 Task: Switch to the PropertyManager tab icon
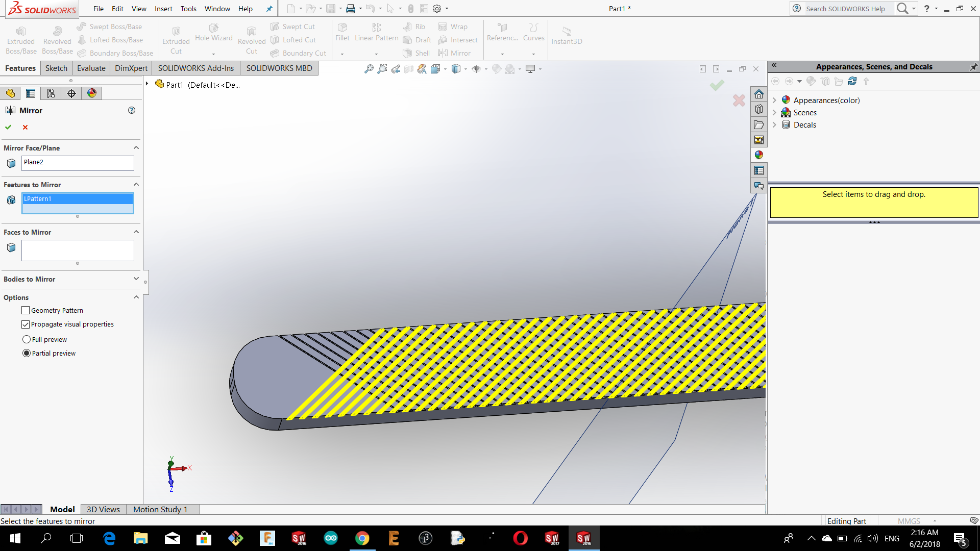[31, 93]
